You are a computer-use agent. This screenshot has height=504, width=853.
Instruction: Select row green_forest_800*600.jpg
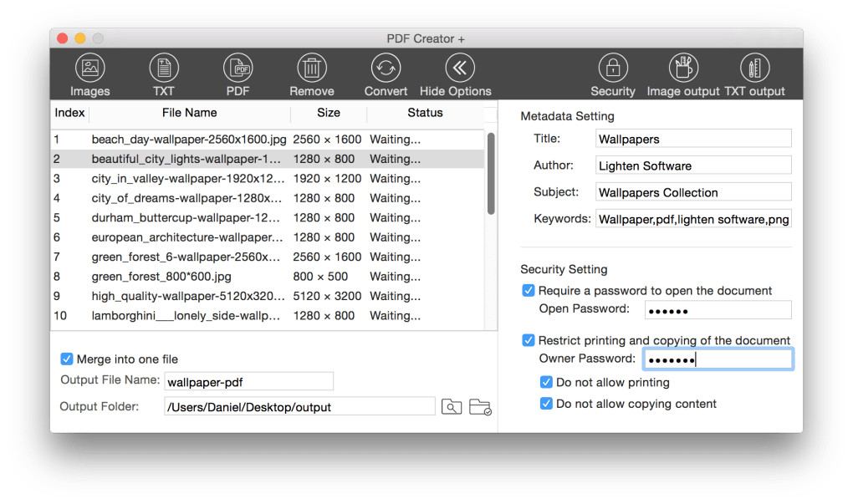[x=267, y=276]
